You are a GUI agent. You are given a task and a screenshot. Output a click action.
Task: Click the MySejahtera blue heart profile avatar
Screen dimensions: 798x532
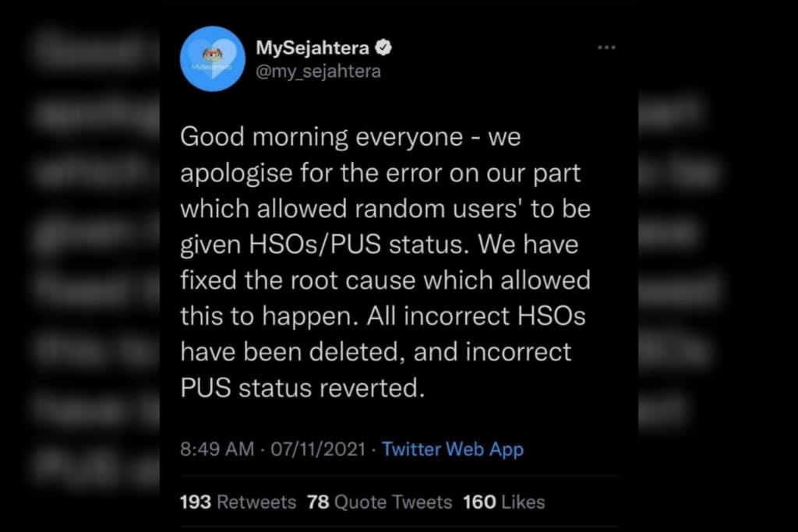[213, 59]
